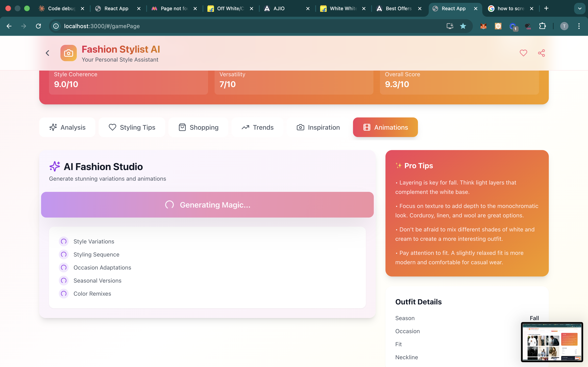Bookmark page with the star icon
Screen dimensions: 588x367
click(x=463, y=26)
